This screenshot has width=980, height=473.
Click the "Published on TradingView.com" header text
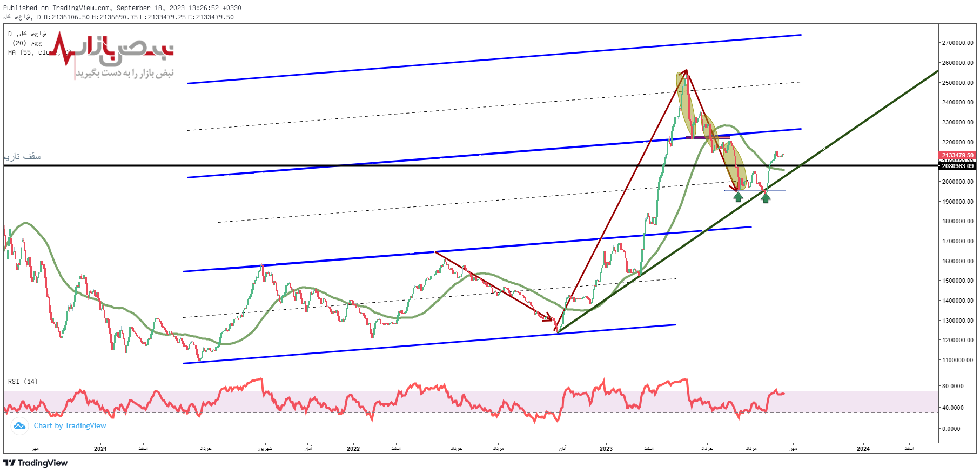57,8
